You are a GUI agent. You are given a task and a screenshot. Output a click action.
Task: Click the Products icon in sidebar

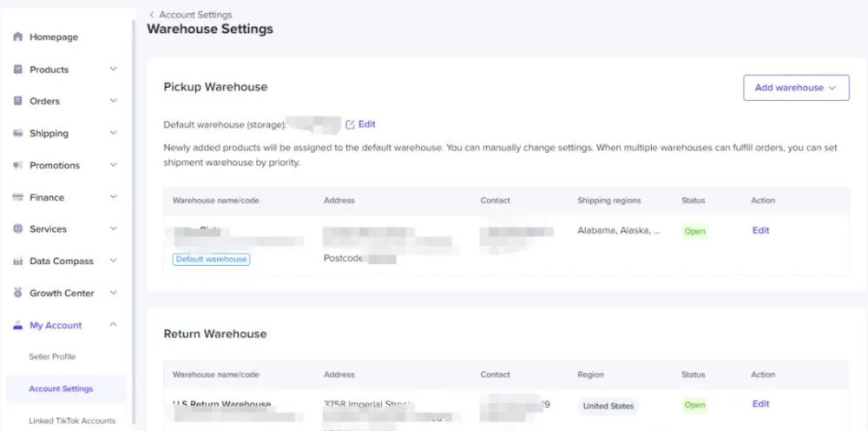point(17,70)
